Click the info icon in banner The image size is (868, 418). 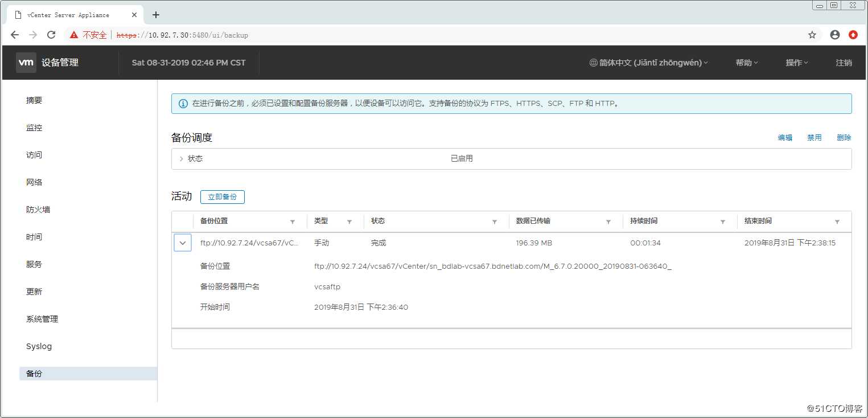[x=183, y=104]
